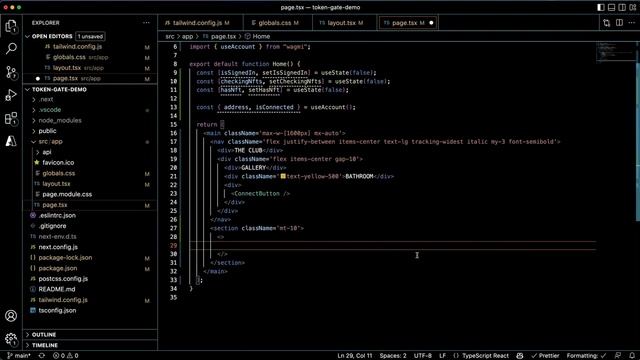Close unsaved page.tsx tab via dot

[431, 23]
